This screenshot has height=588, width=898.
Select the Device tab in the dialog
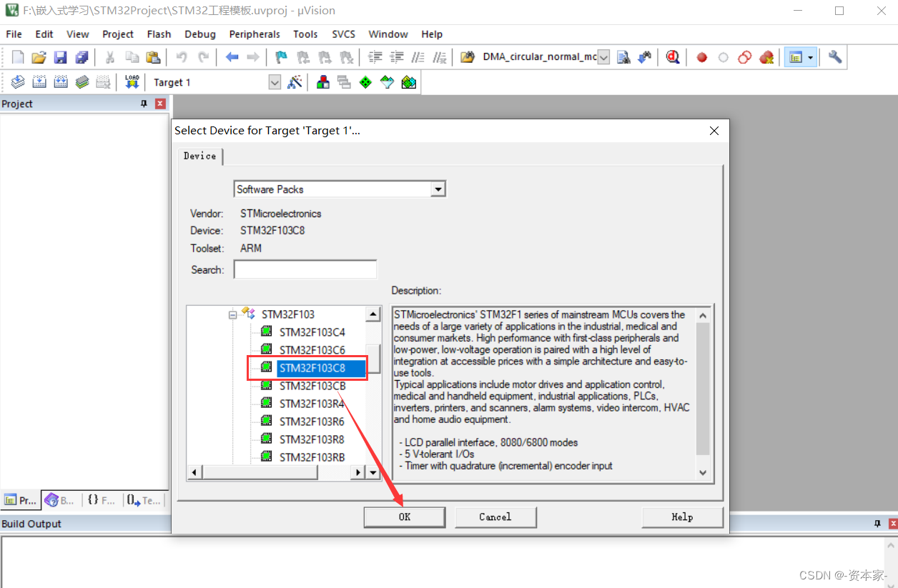(200, 156)
